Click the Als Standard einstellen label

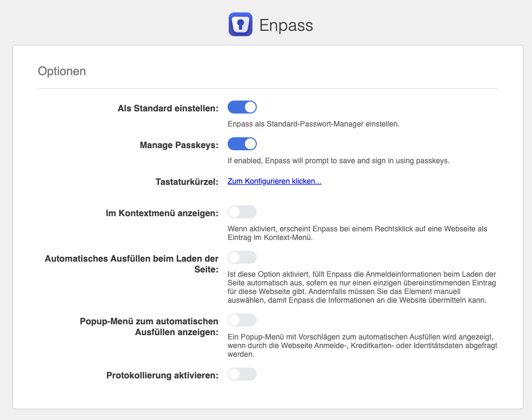pyautogui.click(x=168, y=108)
